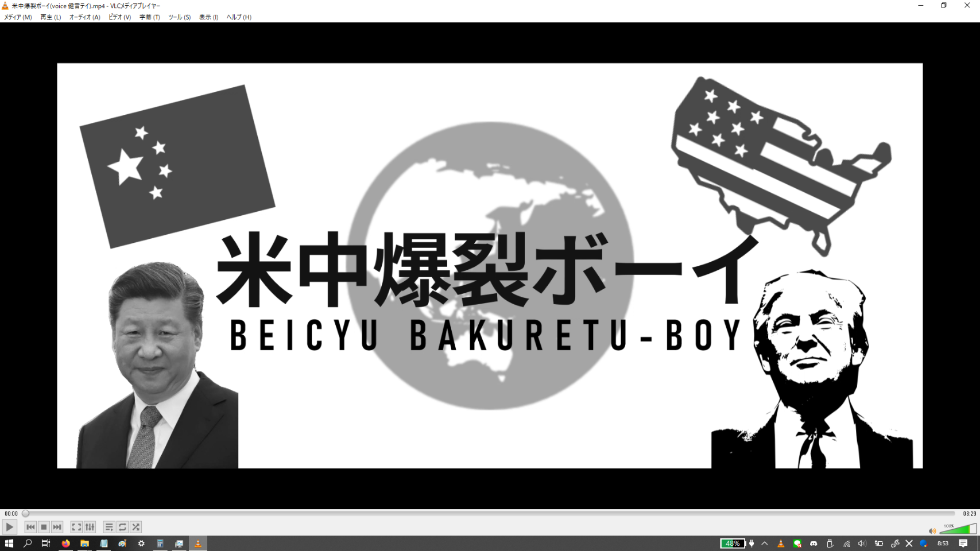Open the clock showing 8:53
This screenshot has height=551, width=980.
(x=943, y=544)
